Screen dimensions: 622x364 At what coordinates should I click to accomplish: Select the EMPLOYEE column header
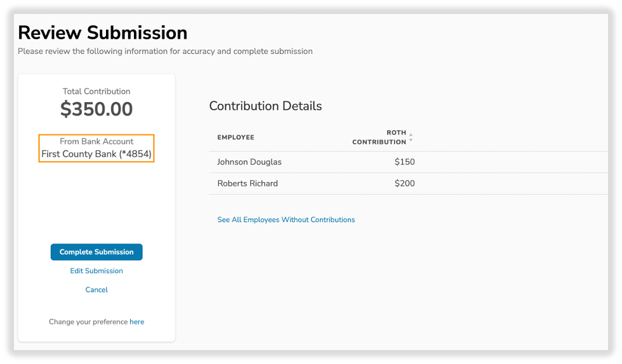click(235, 138)
